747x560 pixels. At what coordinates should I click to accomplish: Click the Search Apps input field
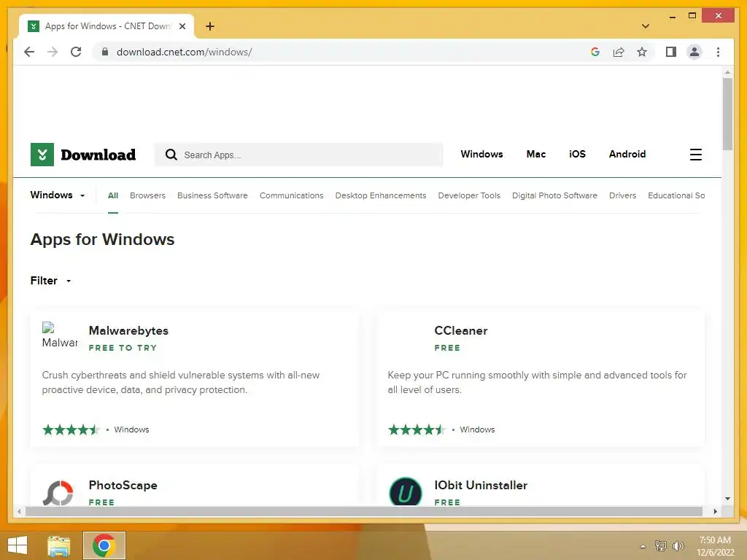(298, 155)
